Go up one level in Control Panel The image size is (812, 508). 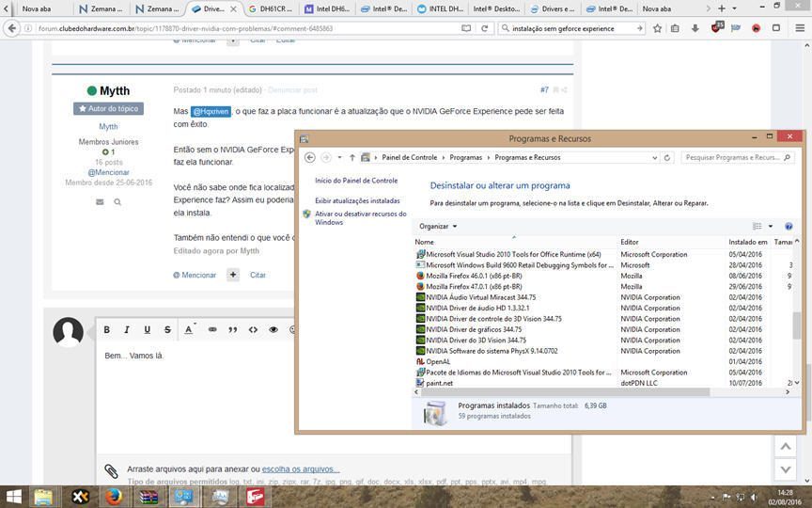point(352,158)
